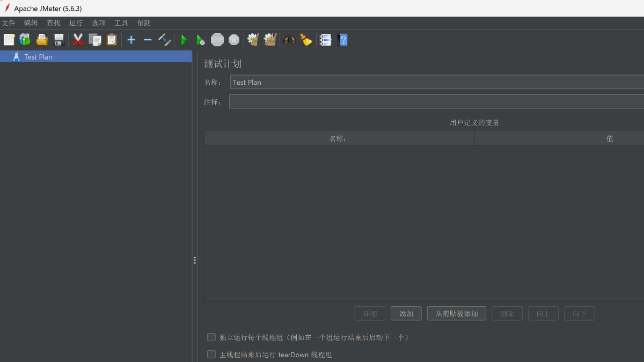
Task: Click the 用户定义的变量 label
Action: click(x=474, y=123)
